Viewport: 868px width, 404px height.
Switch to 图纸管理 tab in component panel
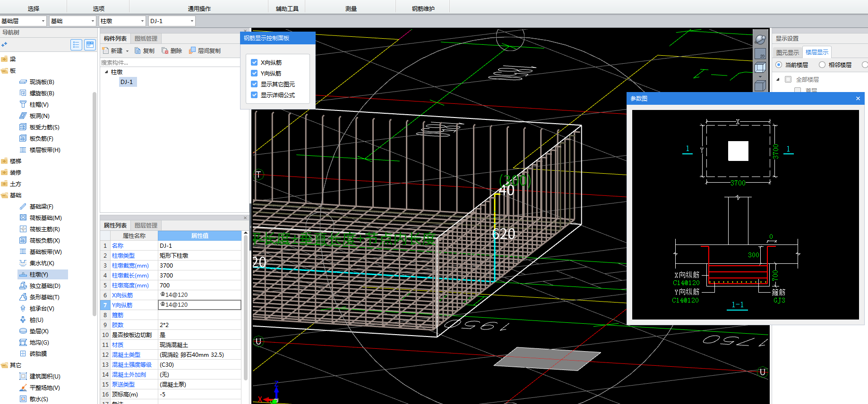coord(146,39)
